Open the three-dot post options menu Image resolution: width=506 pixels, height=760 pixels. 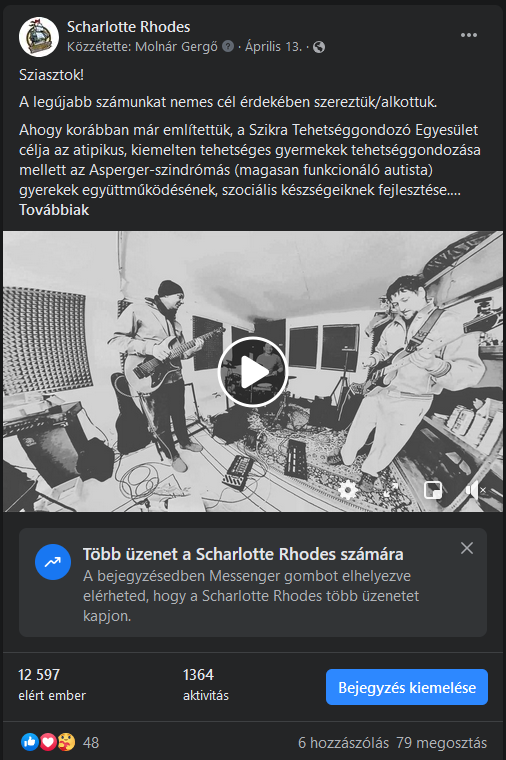(469, 35)
